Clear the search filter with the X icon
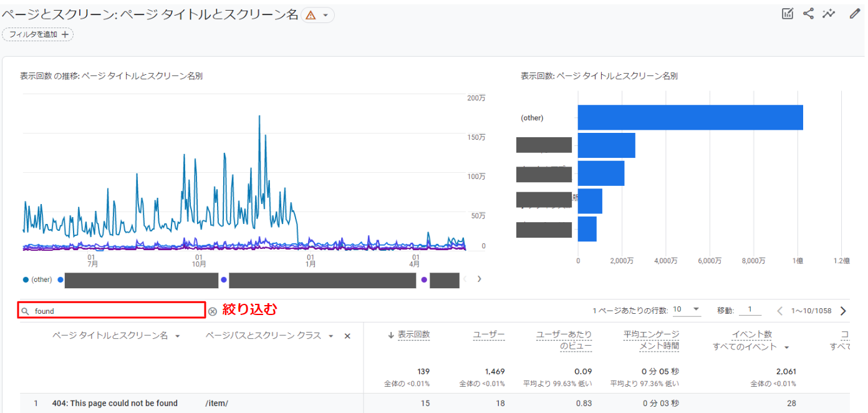This screenshot has height=413, width=868. 213,311
